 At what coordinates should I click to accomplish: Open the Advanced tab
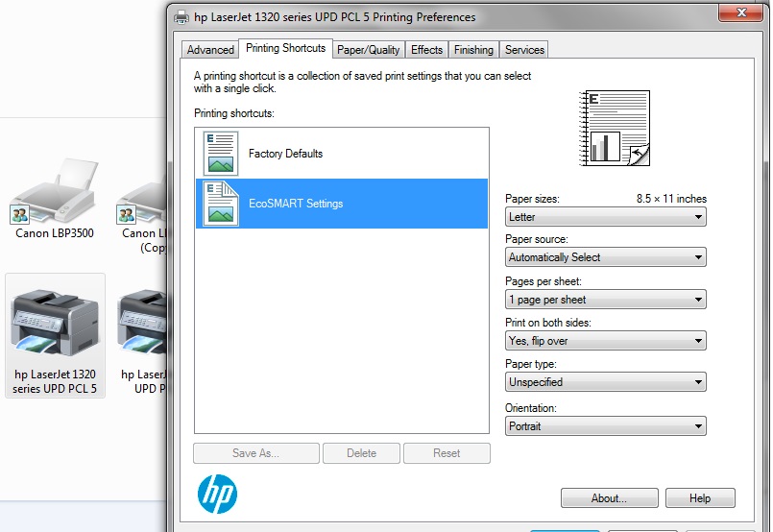tap(210, 50)
